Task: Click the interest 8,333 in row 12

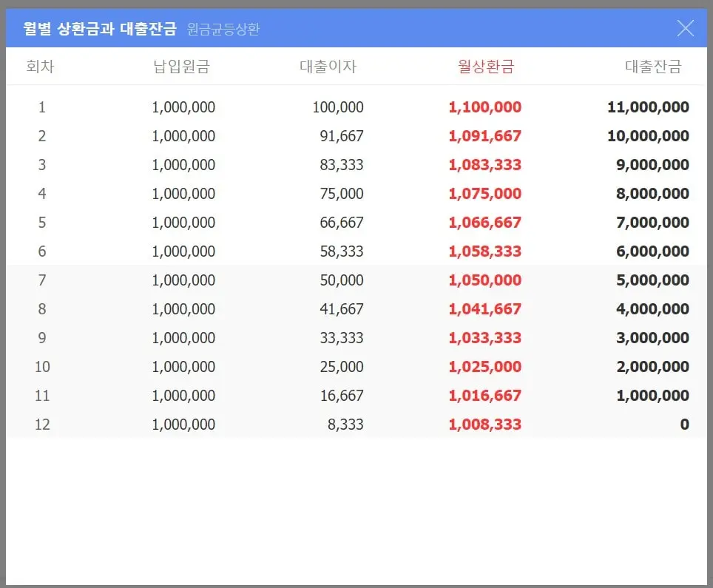Action: point(343,424)
